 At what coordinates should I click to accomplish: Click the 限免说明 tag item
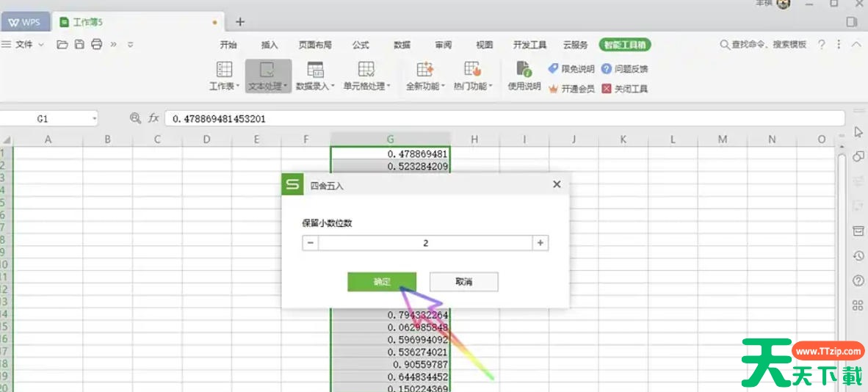[571, 69]
